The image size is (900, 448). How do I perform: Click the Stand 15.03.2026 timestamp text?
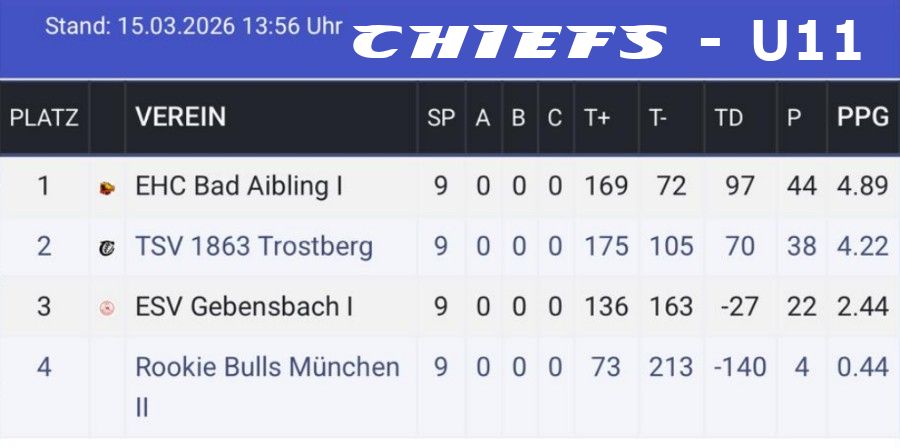pos(194,27)
